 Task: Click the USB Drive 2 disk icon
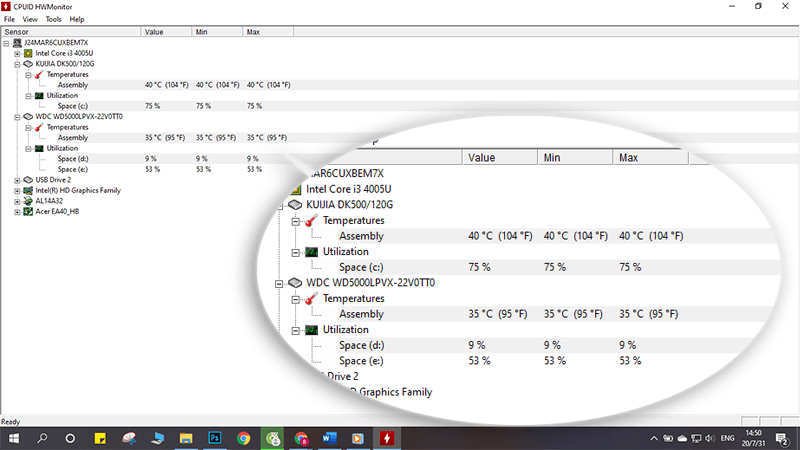click(x=28, y=180)
